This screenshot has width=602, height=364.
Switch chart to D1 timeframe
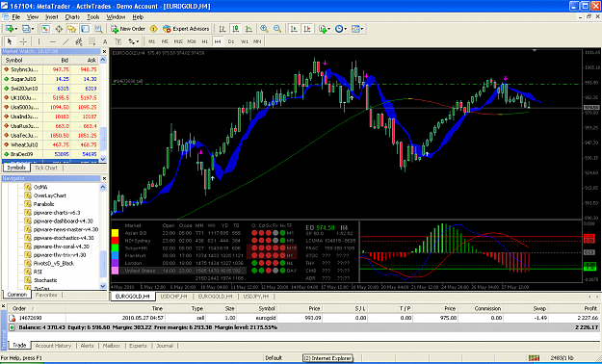click(x=231, y=41)
